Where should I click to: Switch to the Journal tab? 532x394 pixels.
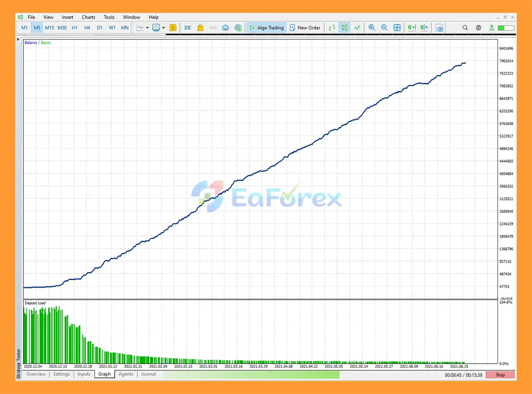pos(148,374)
